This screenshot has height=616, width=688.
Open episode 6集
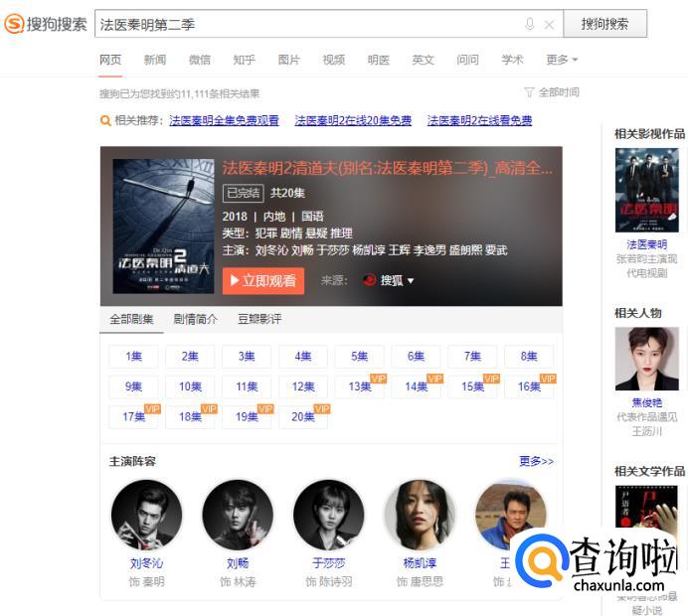[416, 357]
